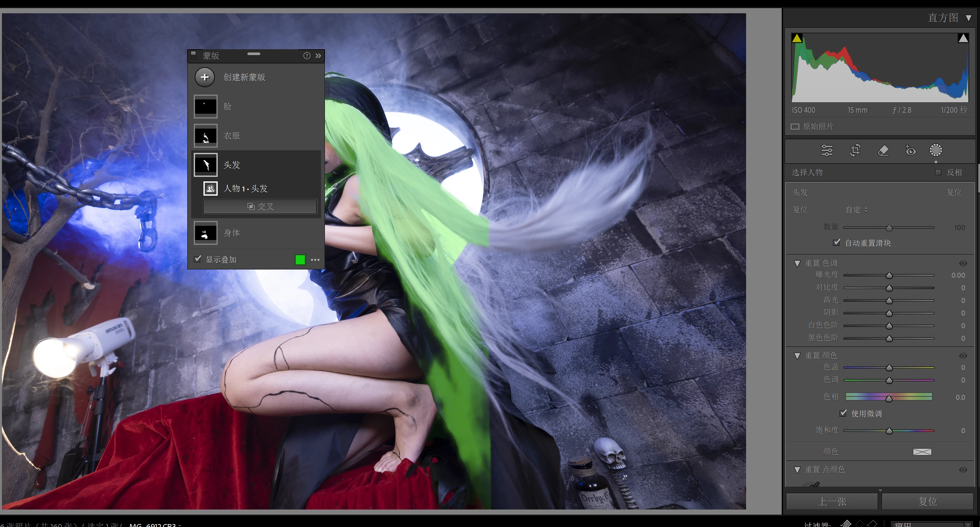This screenshot has height=527, width=980.
Task: Collapse the 重置 颜色 section
Action: point(797,356)
